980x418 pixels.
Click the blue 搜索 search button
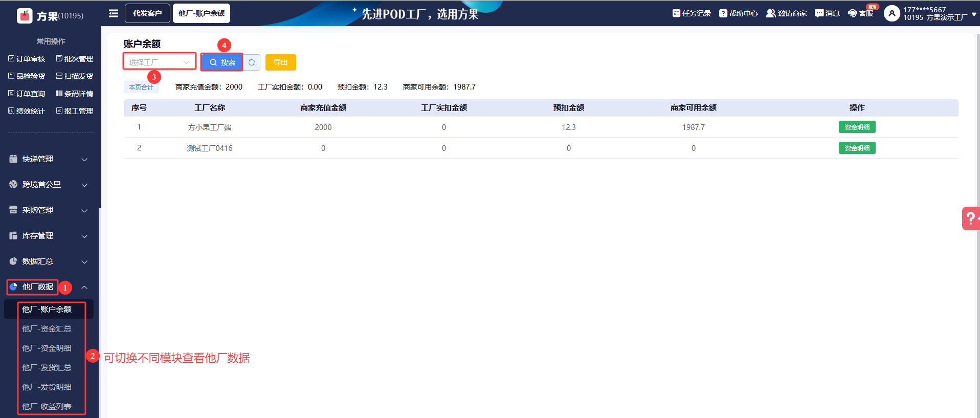tap(222, 62)
